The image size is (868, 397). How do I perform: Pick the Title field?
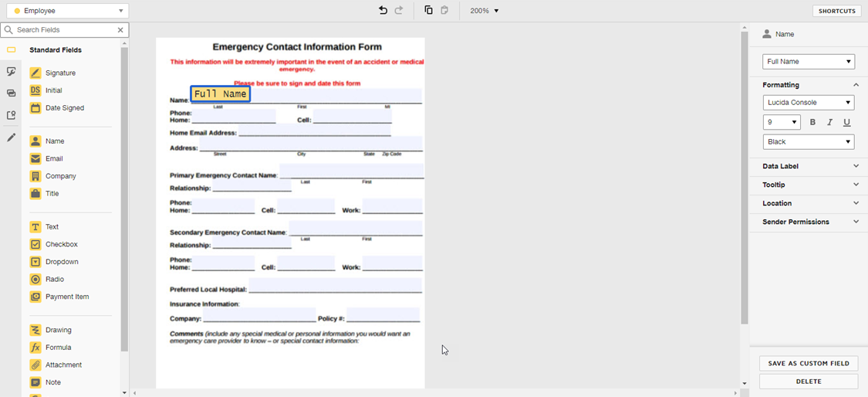click(x=44, y=194)
